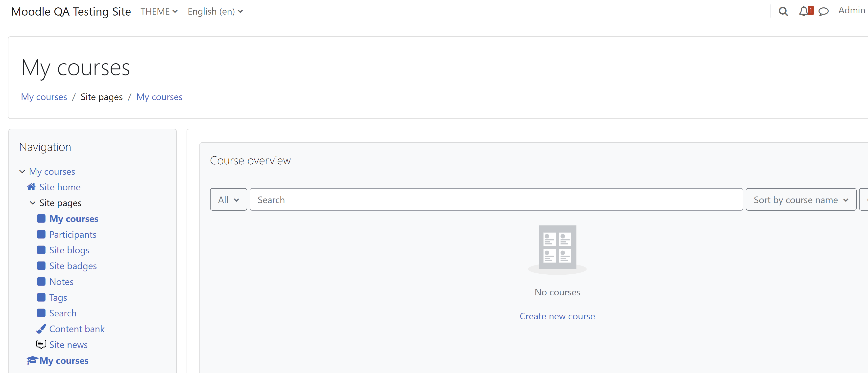The image size is (868, 373).
Task: Click first My courses breadcrumb link
Action: (44, 97)
